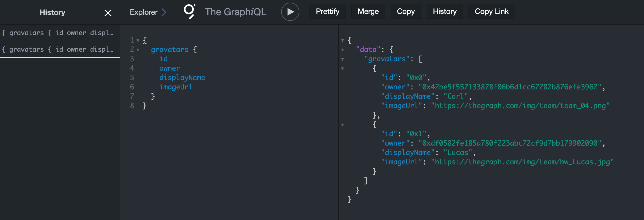
Task: Click the Copy button
Action: 406,12
